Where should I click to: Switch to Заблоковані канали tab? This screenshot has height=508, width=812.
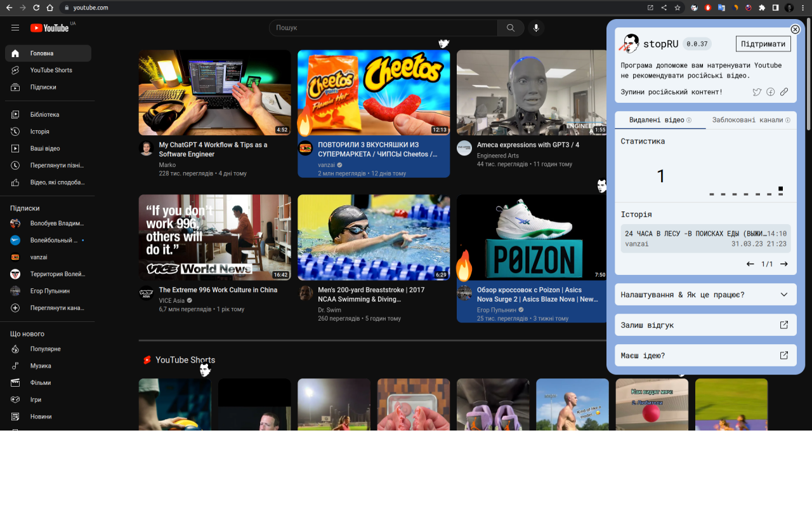[750, 120]
